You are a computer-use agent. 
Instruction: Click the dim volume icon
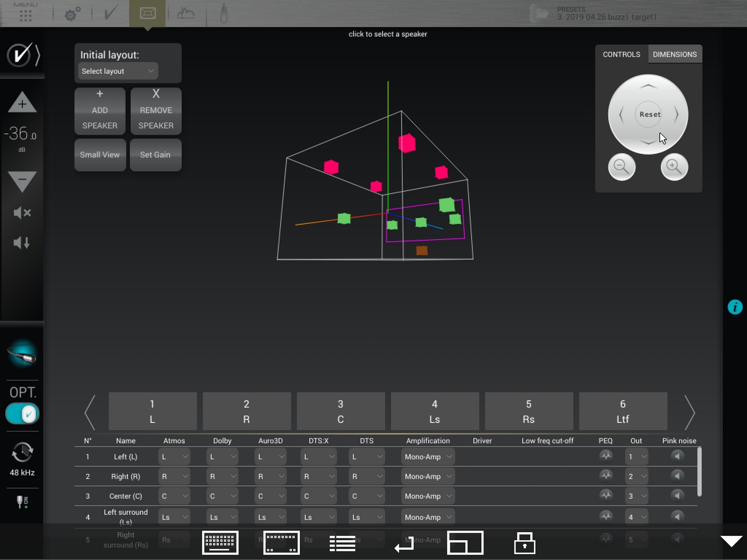tap(22, 243)
